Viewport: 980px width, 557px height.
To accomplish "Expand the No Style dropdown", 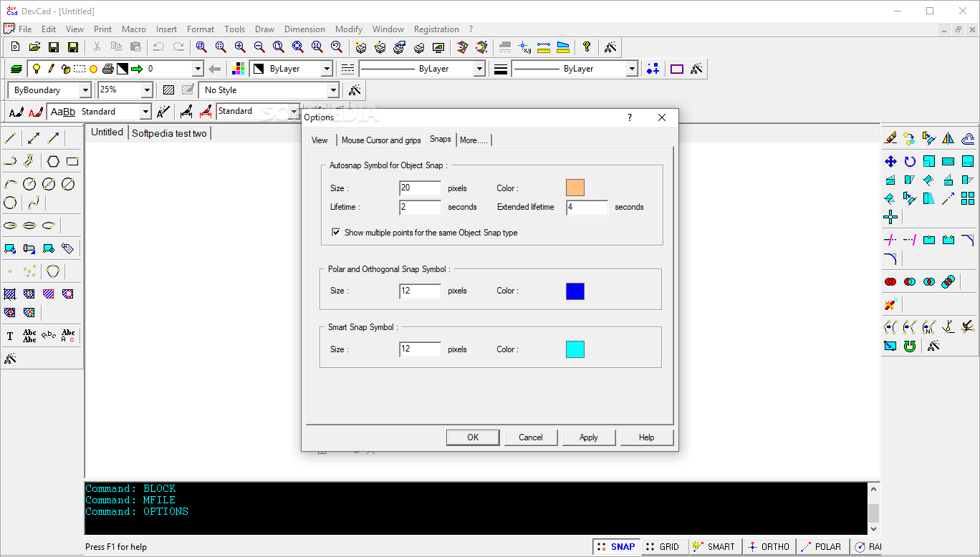I will coord(332,90).
